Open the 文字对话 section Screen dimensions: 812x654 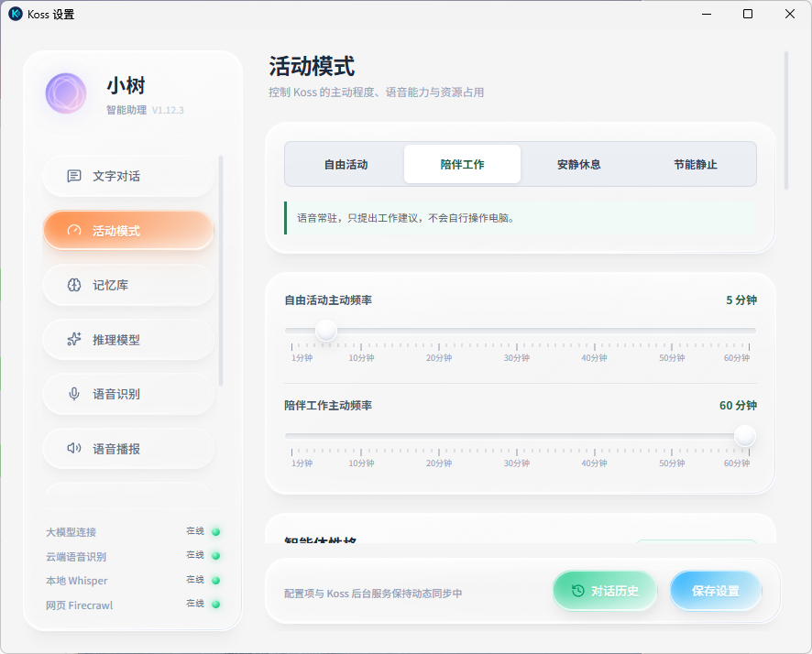point(128,176)
